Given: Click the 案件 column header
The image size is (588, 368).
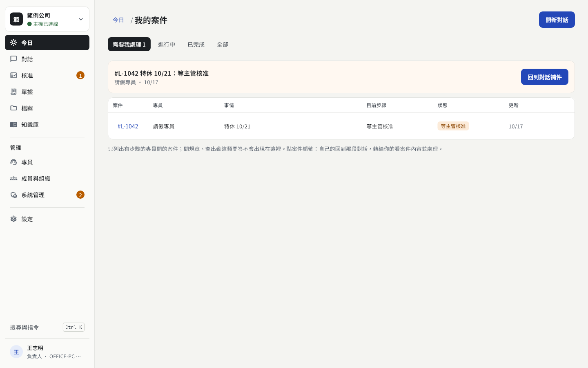Looking at the screenshot, I should click(x=118, y=105).
